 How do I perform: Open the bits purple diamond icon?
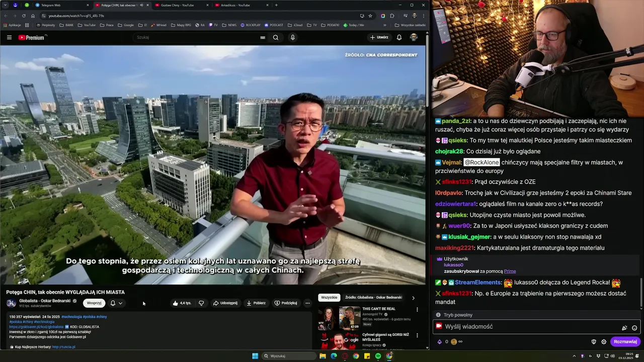[439, 342]
